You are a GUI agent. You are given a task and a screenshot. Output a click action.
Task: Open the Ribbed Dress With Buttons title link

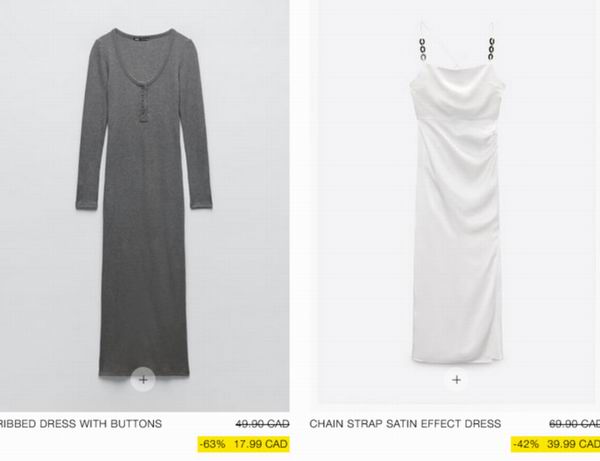pyautogui.click(x=79, y=424)
